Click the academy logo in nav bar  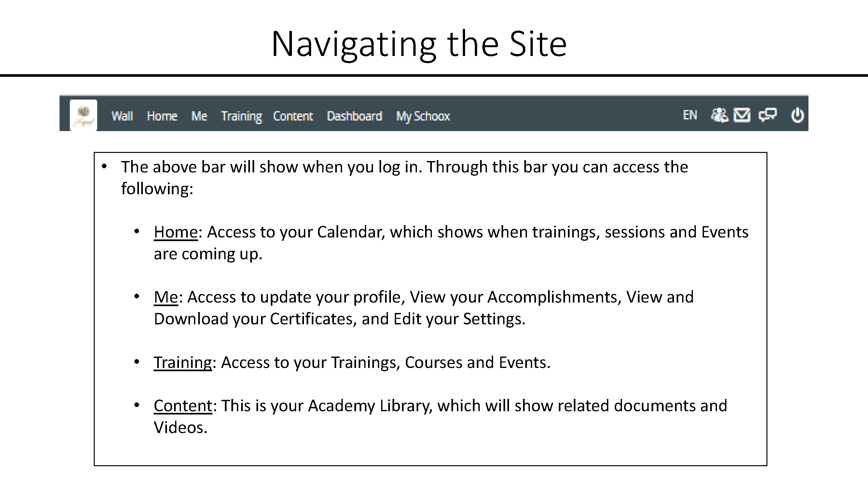pos(84,115)
